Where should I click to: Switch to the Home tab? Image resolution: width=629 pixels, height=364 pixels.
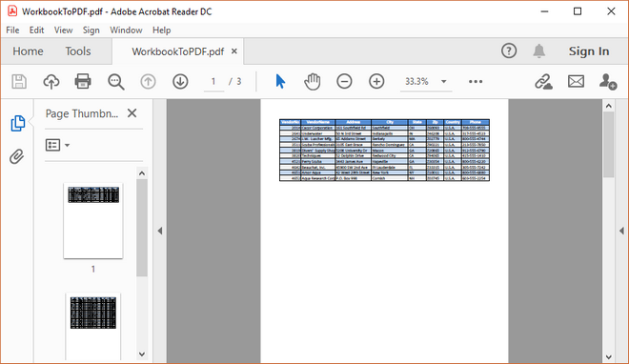28,51
